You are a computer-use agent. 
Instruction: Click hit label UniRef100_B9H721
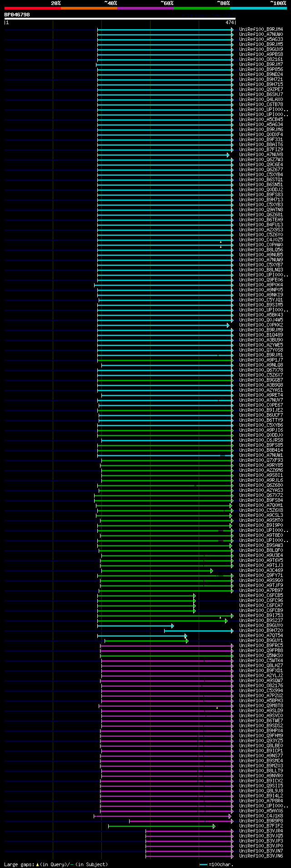(261, 80)
